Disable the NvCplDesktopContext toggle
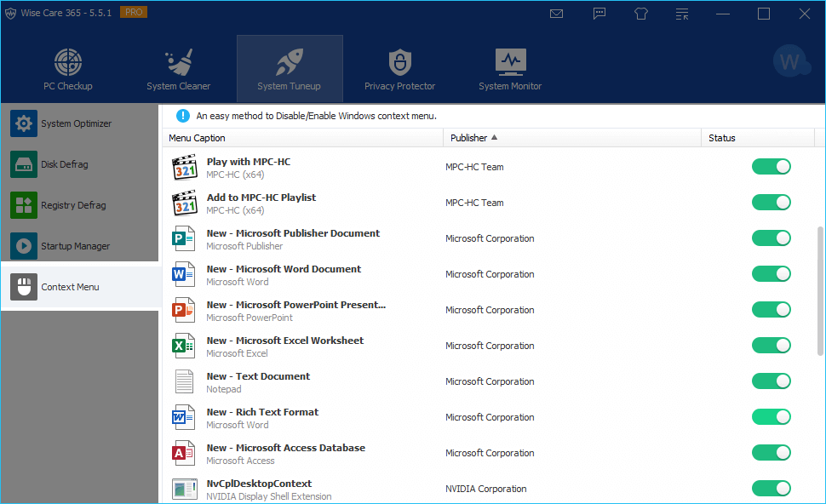826x504 pixels. pyautogui.click(x=772, y=488)
